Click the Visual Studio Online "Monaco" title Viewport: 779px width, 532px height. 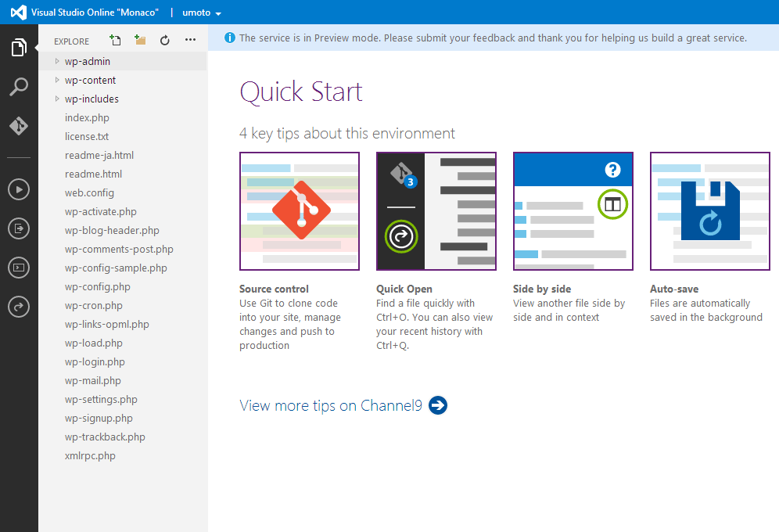pyautogui.click(x=95, y=13)
